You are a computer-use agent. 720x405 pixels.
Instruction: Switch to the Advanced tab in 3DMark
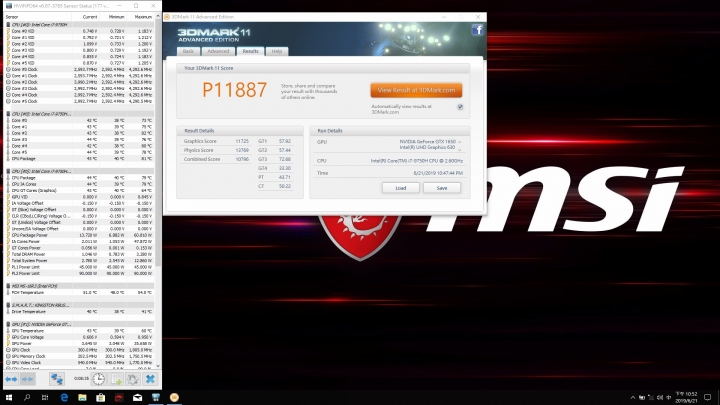tap(218, 51)
